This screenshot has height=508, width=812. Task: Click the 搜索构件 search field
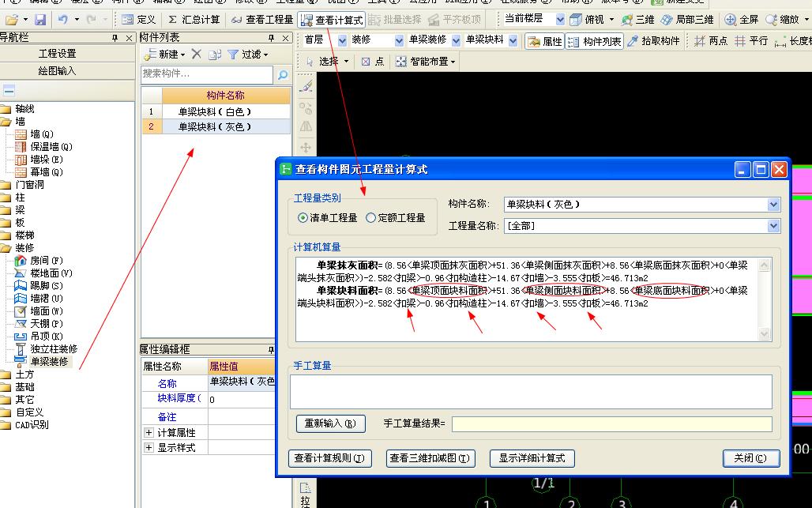[207, 74]
